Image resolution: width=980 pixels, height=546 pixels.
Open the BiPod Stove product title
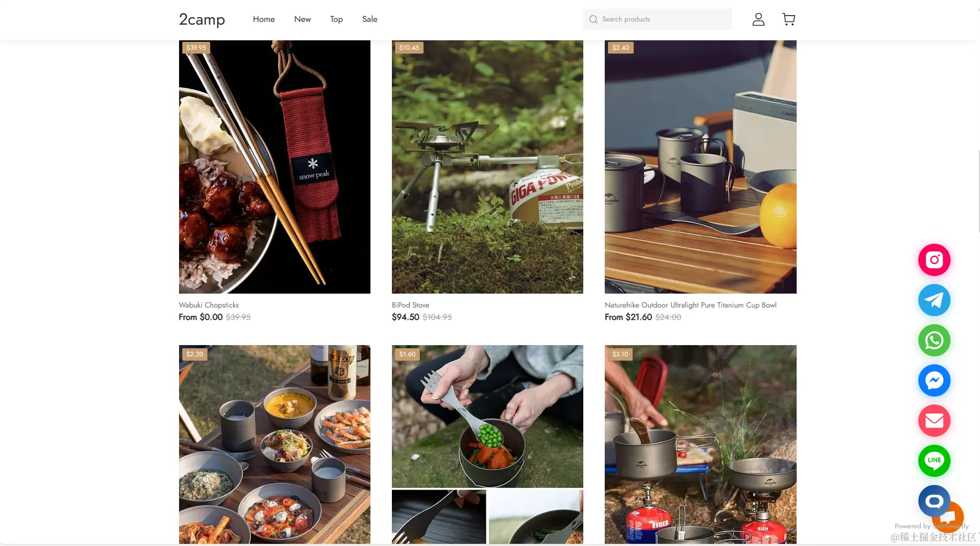click(x=410, y=305)
